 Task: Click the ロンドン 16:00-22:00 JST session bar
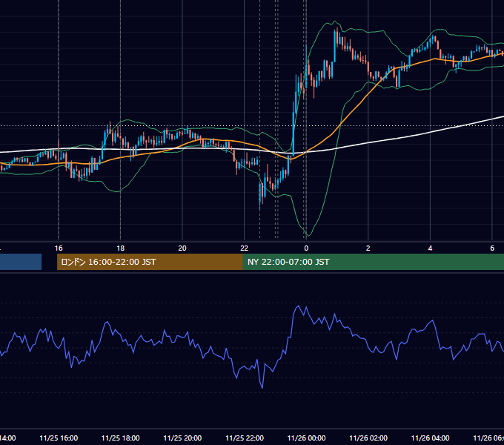click(150, 262)
